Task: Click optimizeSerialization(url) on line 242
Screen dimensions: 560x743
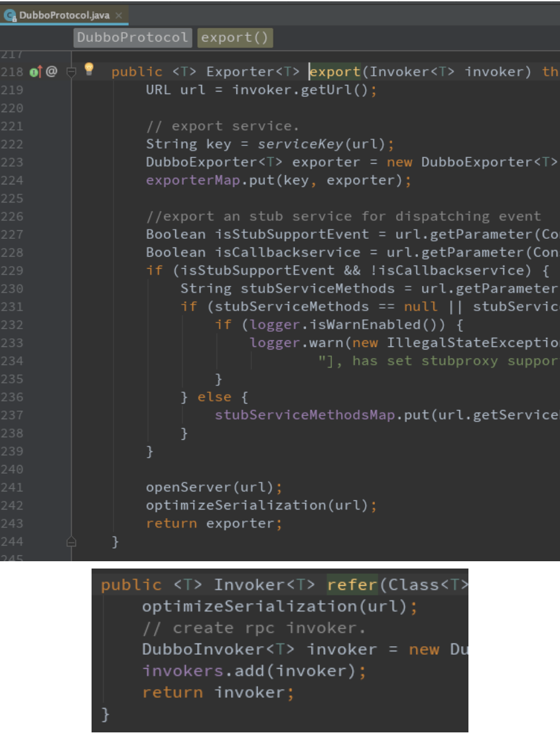Action: (257, 505)
